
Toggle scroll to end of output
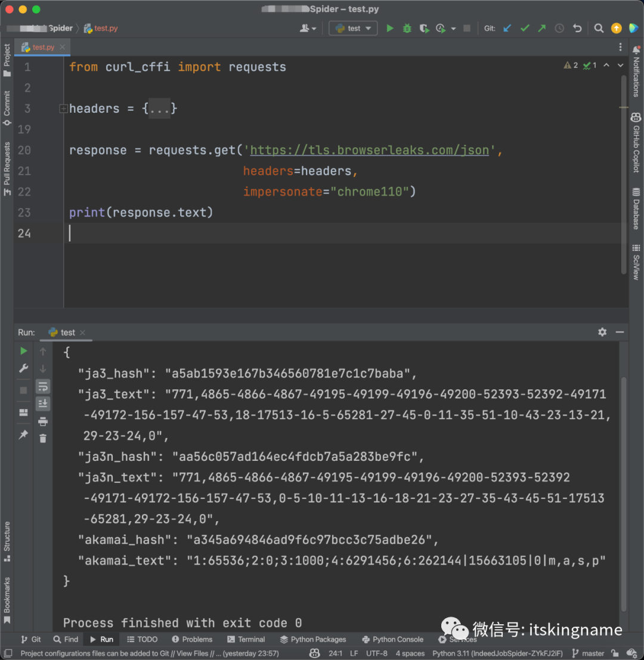pos(43,404)
